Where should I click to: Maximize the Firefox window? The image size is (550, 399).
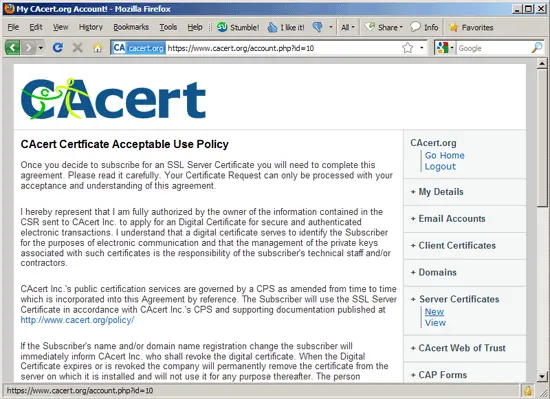tap(528, 9)
